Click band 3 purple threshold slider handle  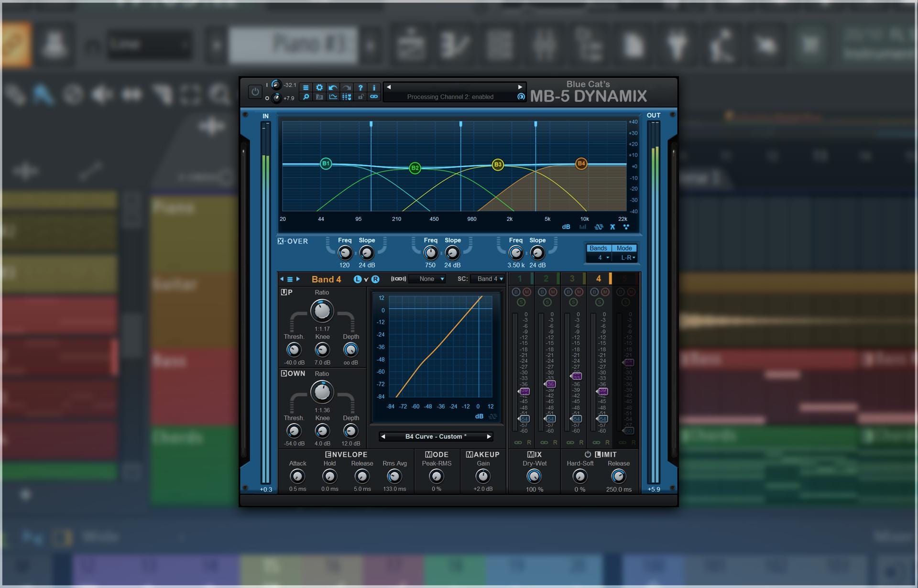[x=576, y=376]
